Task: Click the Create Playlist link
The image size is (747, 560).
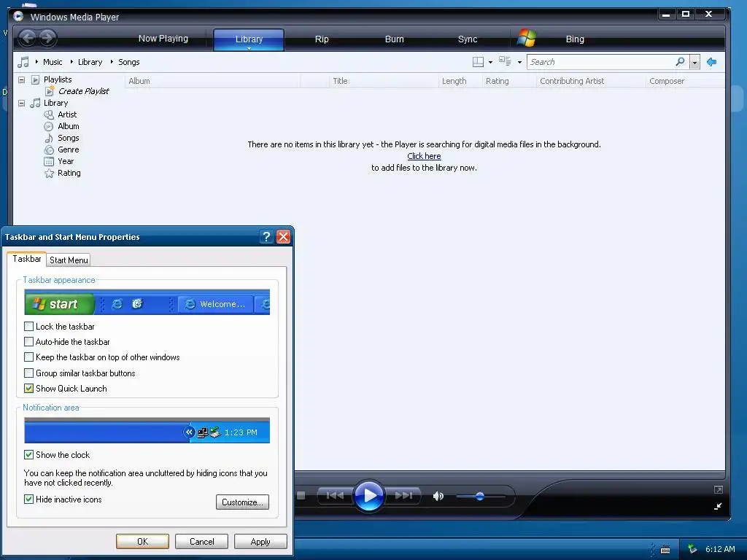Action: click(83, 91)
